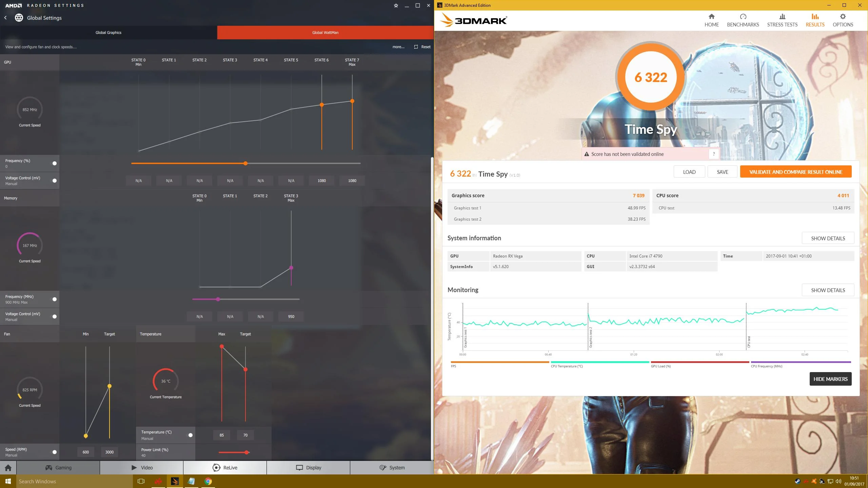Select the Global WattMan tab
Viewport: 868px width, 488px height.
[x=325, y=33]
